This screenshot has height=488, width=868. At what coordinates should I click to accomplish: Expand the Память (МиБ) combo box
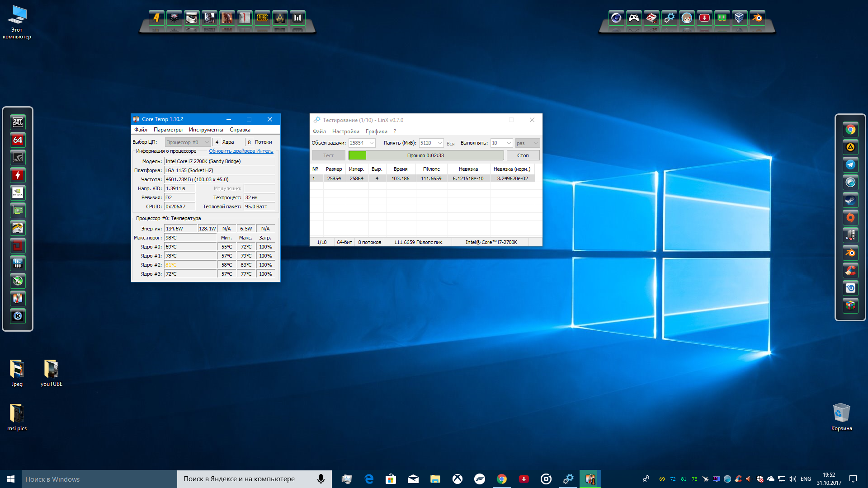pos(439,143)
